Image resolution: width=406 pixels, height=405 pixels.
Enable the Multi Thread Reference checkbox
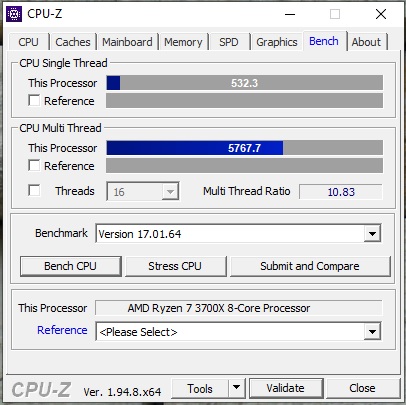[x=34, y=165]
